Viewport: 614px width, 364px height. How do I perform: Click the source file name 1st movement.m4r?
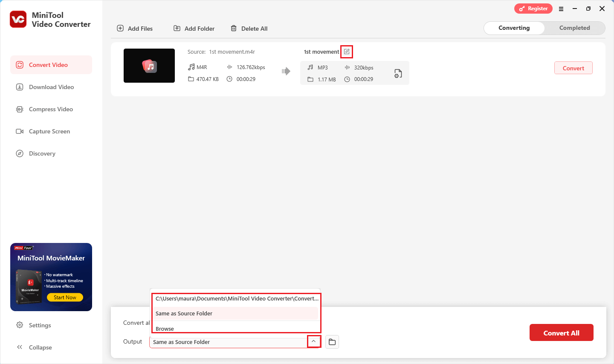tap(232, 52)
